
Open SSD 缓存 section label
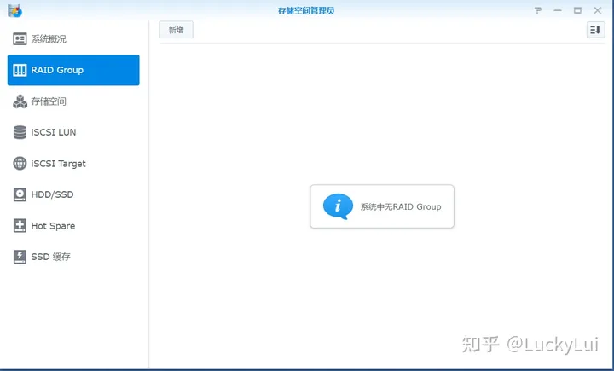[51, 257]
